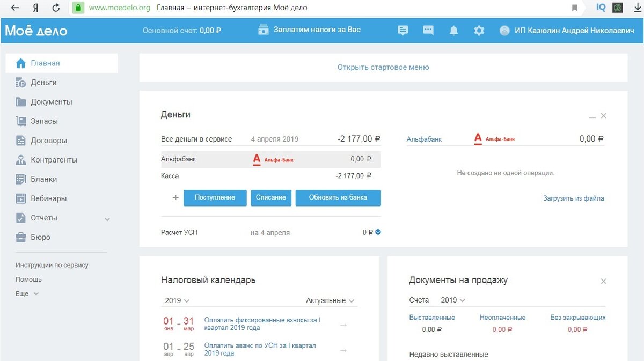Image resolution: width=644 pixels, height=361 pixels.
Task: Click the plus to add a new account
Action: point(175,197)
